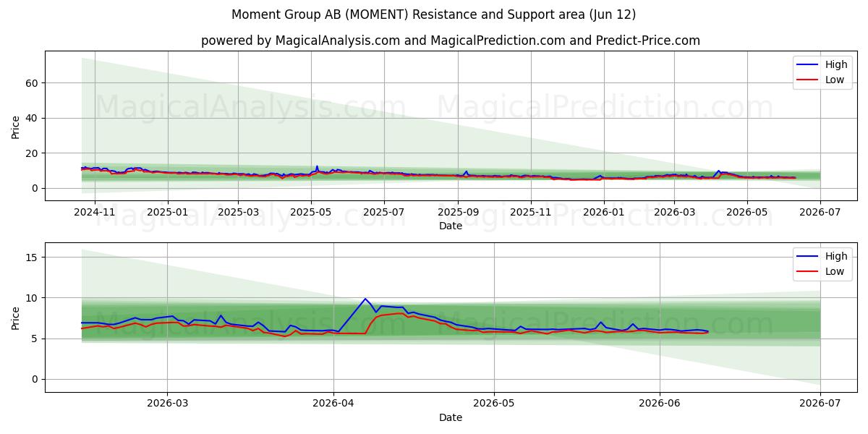Click the '60' price tick in top chart
The height and width of the screenshot is (434, 868).
point(32,83)
